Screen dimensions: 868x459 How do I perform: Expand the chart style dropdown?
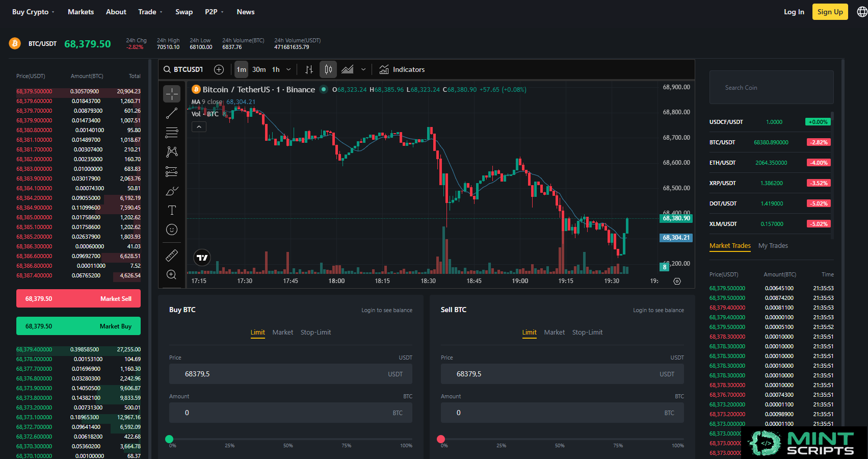363,69
